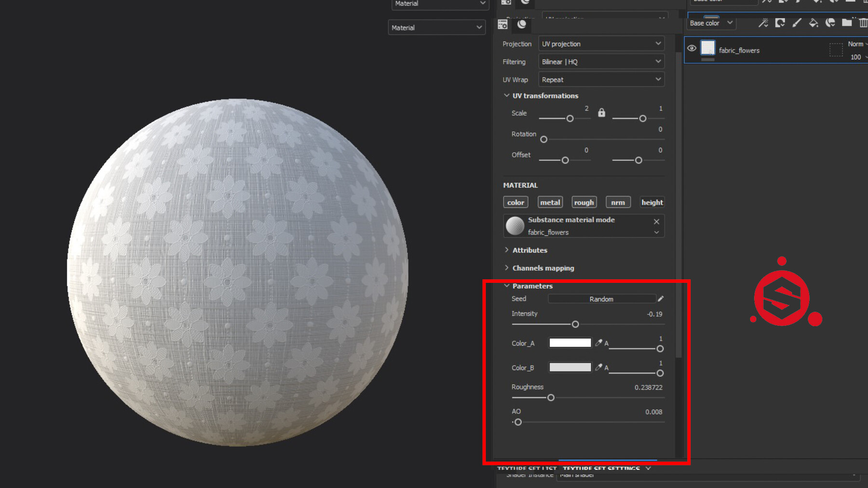
Task: Toggle the scale ratio lock icon
Action: point(601,113)
